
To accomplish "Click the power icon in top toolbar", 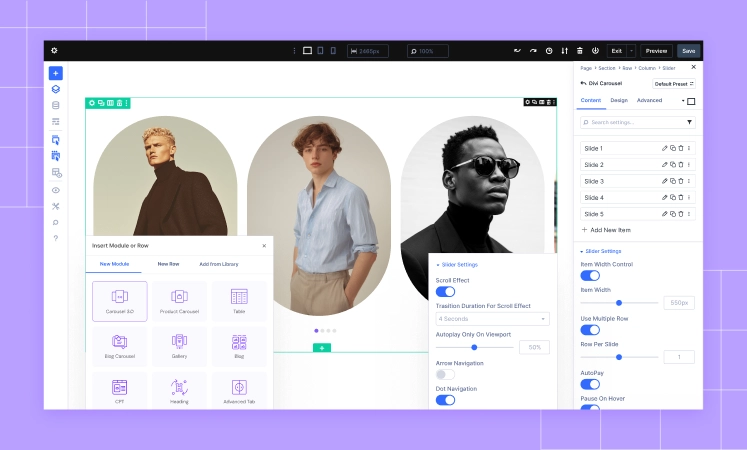I will 595,51.
